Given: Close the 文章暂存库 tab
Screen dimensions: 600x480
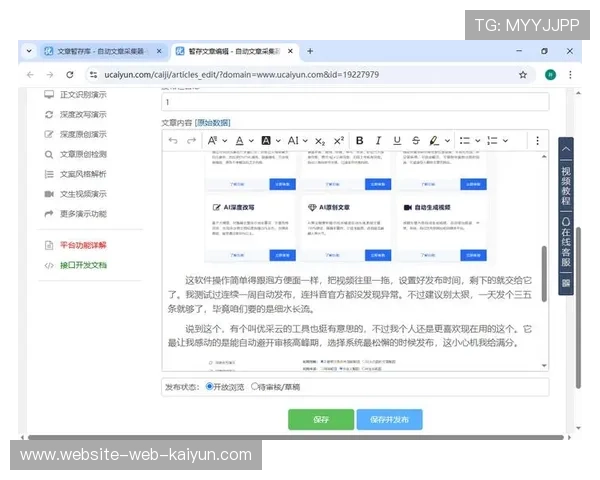Looking at the screenshot, I should tap(159, 51).
